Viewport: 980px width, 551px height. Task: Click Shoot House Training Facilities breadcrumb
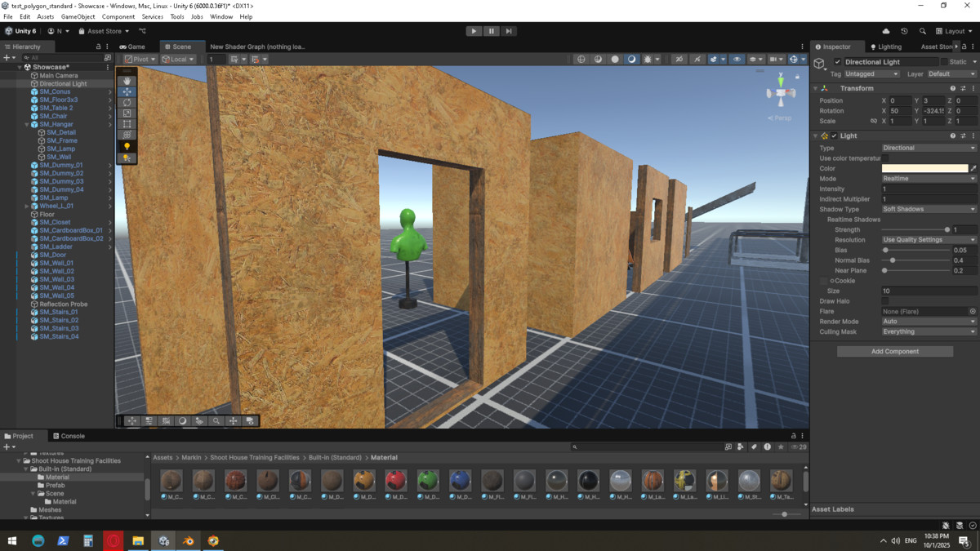coord(254,458)
